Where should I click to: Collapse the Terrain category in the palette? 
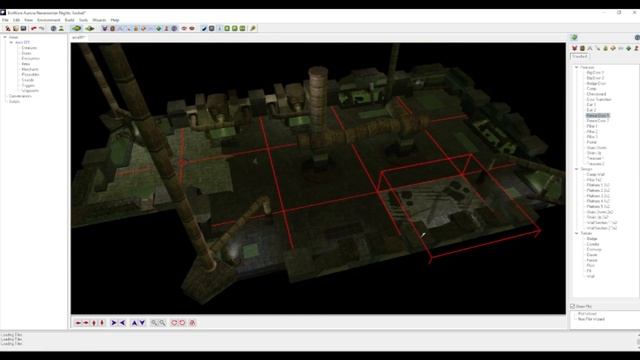577,233
